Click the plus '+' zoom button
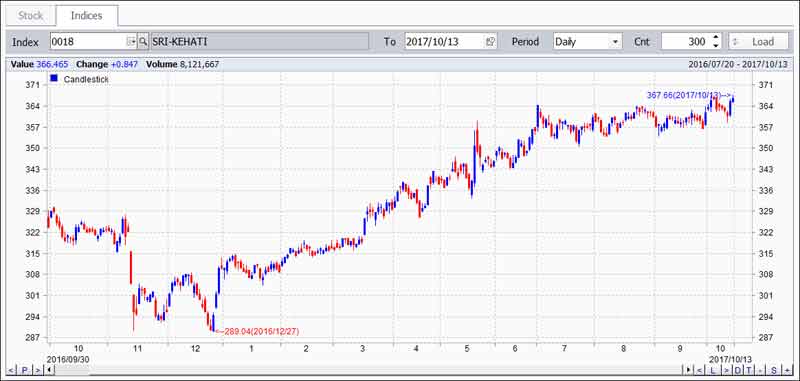800x381 pixels. [787, 370]
